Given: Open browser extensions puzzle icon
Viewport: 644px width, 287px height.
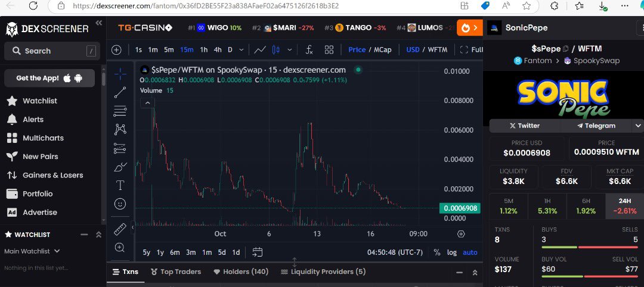Looking at the screenshot, I should [554, 6].
